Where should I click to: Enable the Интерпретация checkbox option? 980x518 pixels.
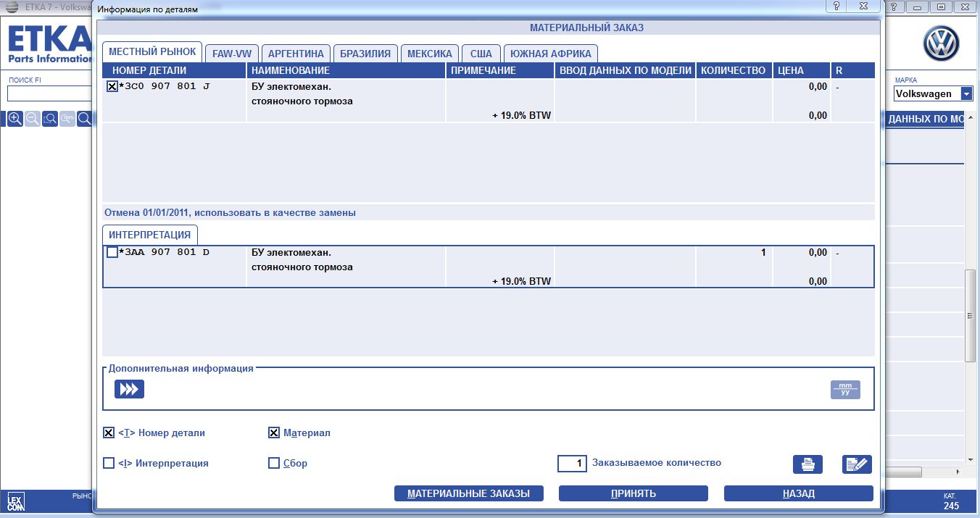pyautogui.click(x=109, y=463)
